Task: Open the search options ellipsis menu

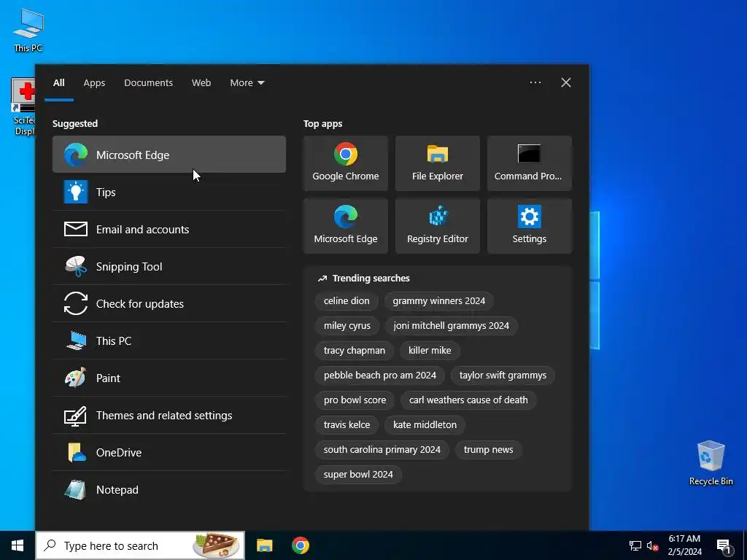Action: (535, 82)
